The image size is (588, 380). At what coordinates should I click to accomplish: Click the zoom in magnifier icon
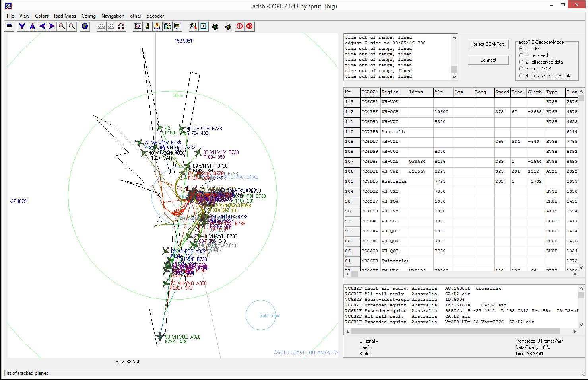click(62, 27)
